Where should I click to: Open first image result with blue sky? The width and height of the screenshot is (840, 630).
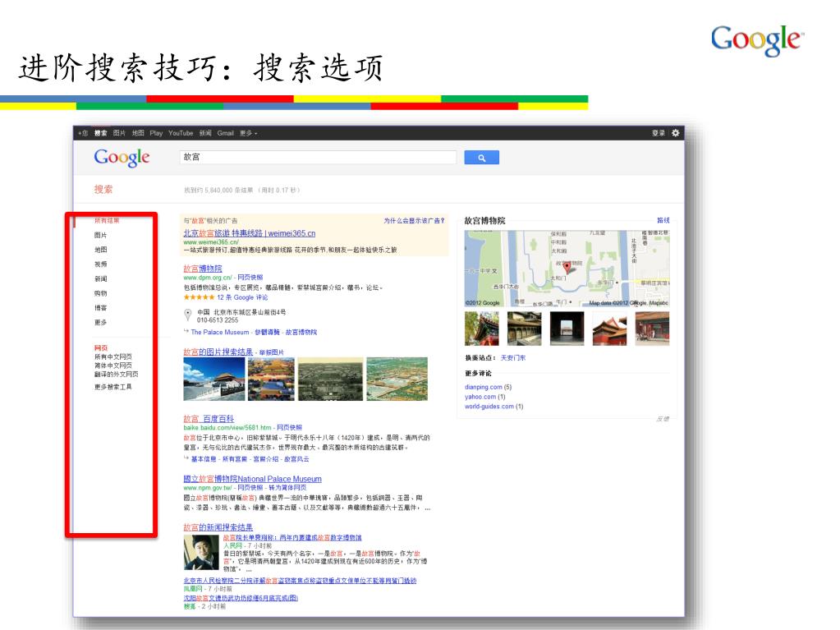[x=213, y=379]
